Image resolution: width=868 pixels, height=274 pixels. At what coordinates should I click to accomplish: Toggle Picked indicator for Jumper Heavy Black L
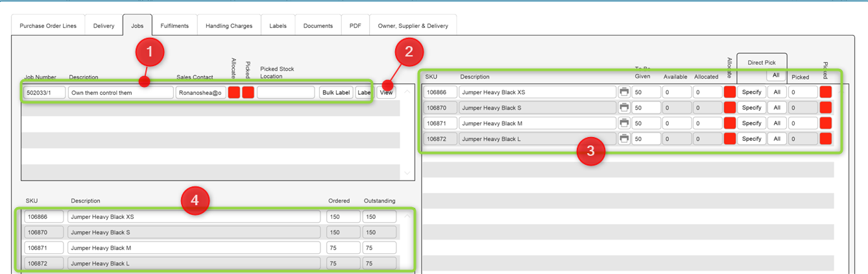tap(826, 139)
